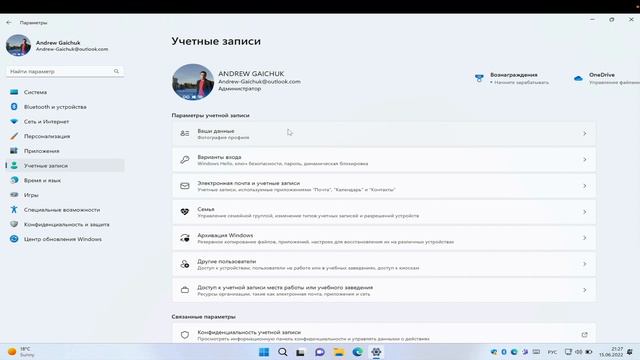Screen dimensions: 640x360
Task: Open Система in the sidebar
Action: (65, 92)
